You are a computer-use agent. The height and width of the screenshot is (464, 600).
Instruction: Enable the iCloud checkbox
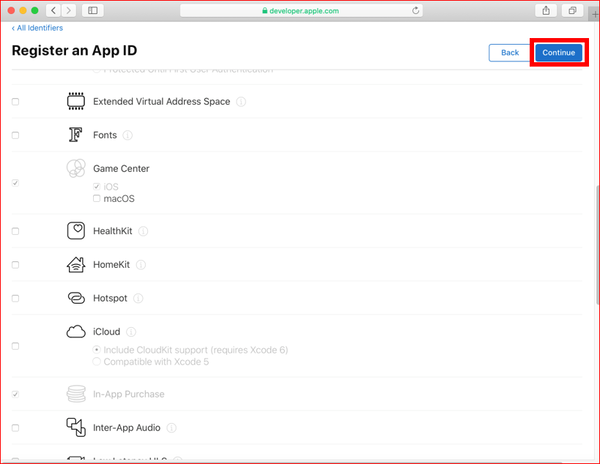(15, 346)
